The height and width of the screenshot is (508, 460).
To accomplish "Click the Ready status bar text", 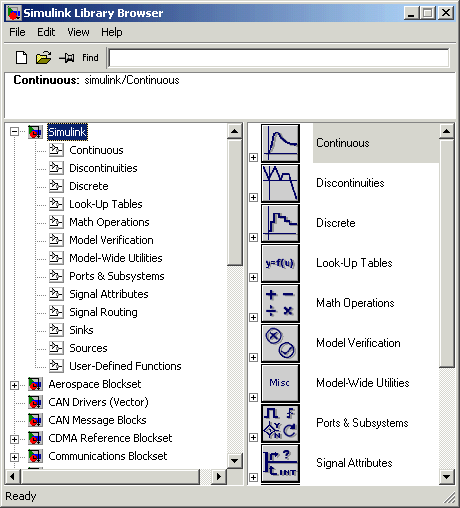I will (x=21, y=496).
